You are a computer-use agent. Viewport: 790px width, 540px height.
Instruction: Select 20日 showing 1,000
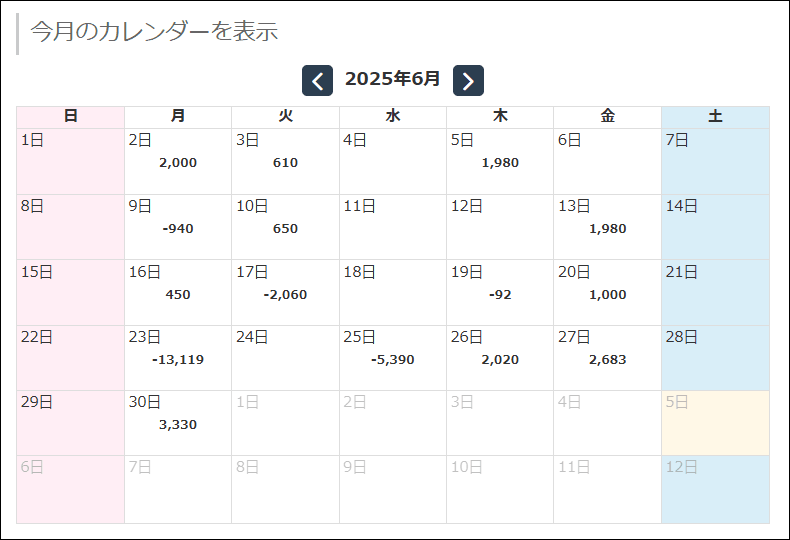coord(607,293)
